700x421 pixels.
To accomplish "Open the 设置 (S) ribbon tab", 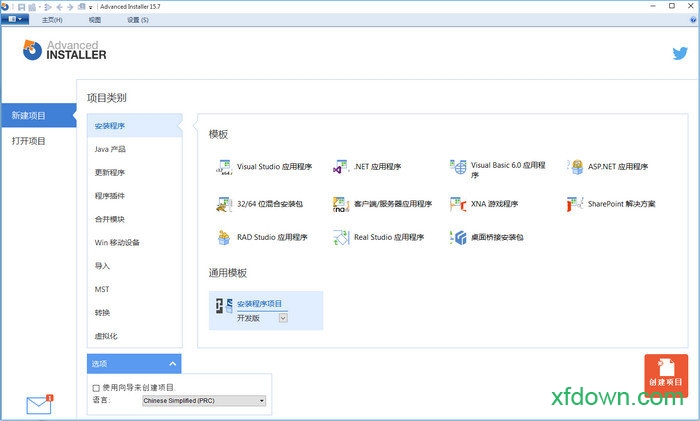I will (x=138, y=20).
